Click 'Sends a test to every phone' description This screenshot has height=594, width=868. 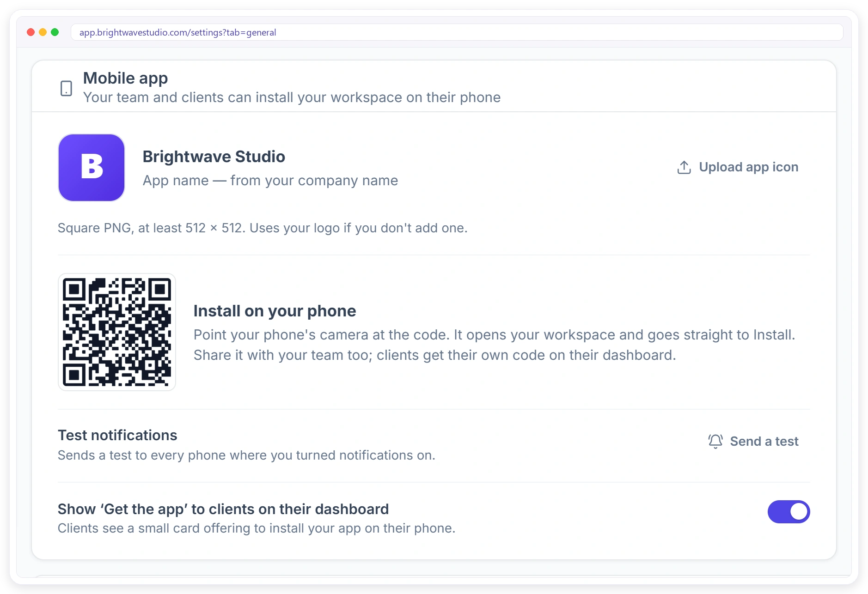(246, 455)
